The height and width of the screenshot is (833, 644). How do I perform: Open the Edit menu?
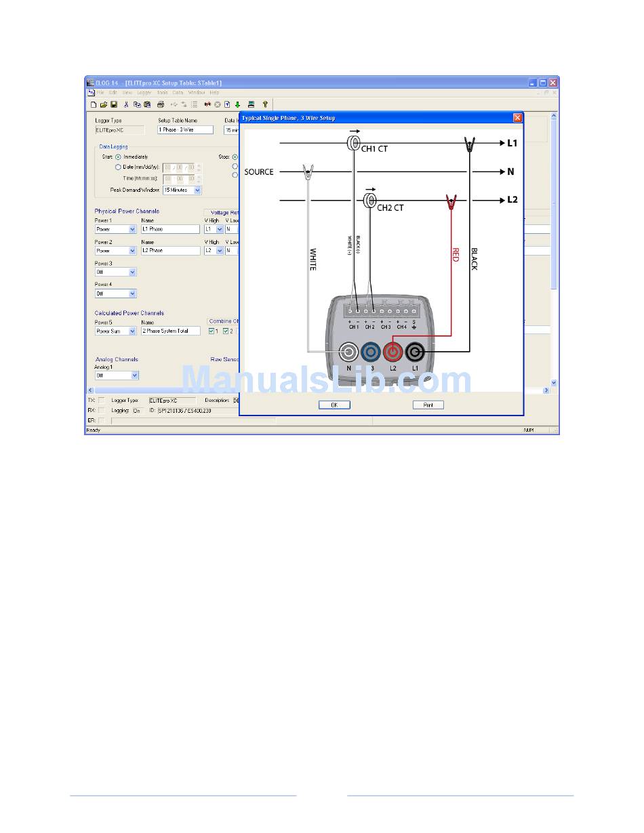click(113, 92)
